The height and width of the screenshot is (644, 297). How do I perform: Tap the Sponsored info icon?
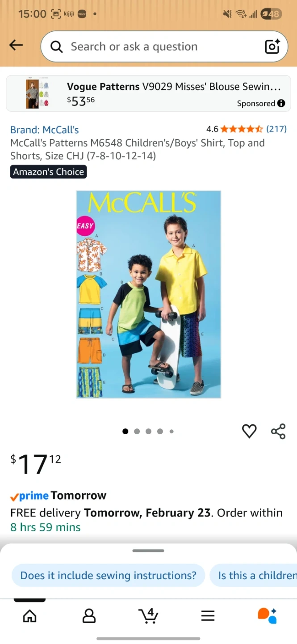point(281,103)
